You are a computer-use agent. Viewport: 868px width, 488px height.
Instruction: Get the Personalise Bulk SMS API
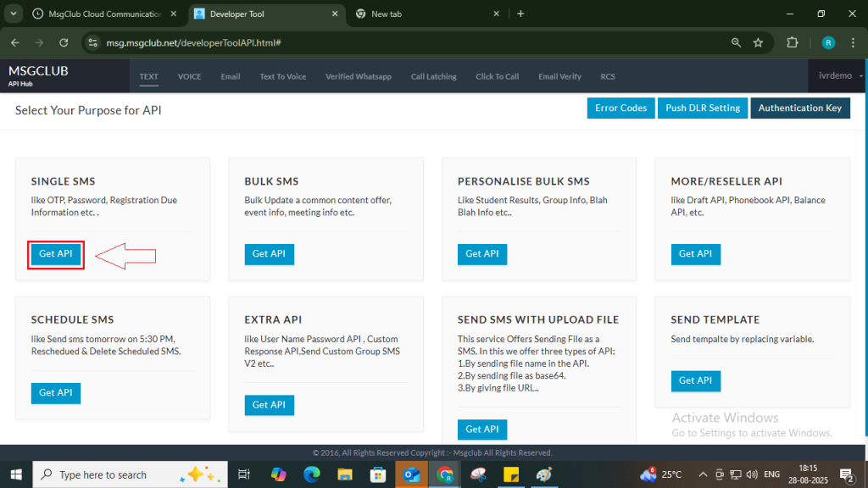[482, 254]
